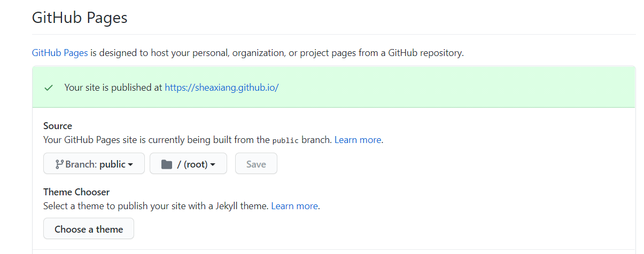Click the folder icon in root selector
The image size is (644, 254).
tap(167, 164)
